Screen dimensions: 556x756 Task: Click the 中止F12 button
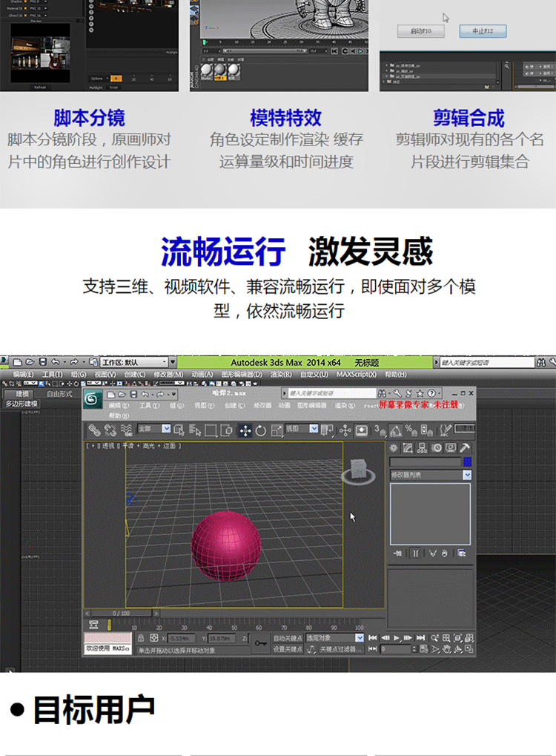483,31
